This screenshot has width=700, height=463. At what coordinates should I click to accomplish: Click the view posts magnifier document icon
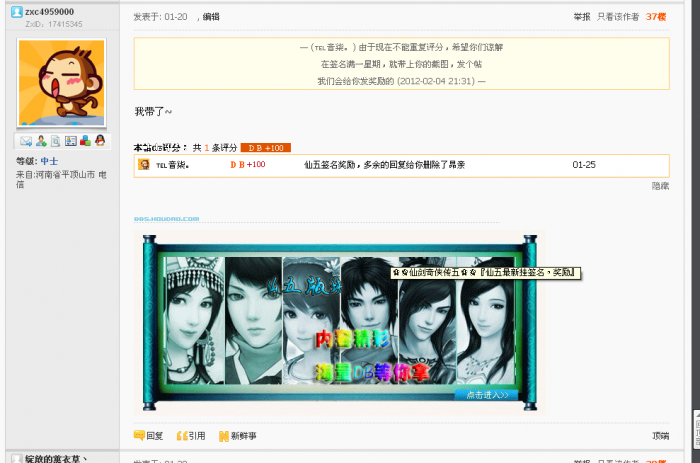point(55,141)
